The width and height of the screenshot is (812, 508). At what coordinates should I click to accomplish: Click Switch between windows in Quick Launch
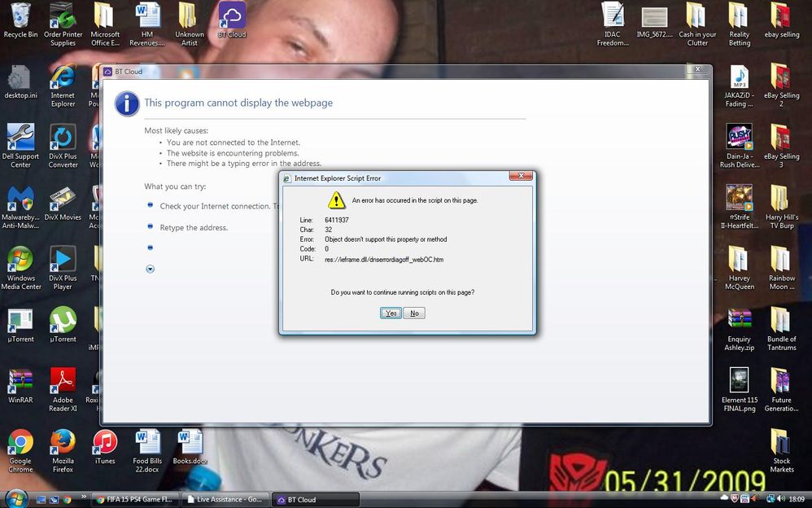click(54, 500)
